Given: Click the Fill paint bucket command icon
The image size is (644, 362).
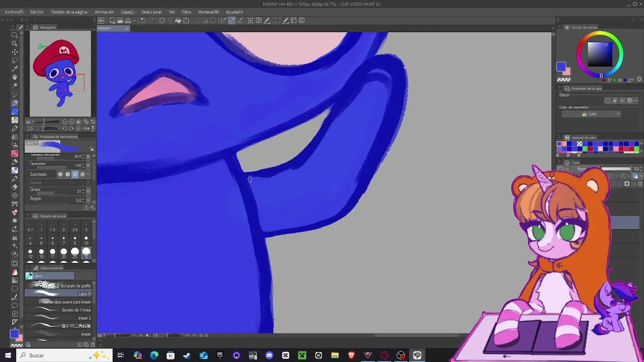Looking at the screenshot, I should 178,21.
